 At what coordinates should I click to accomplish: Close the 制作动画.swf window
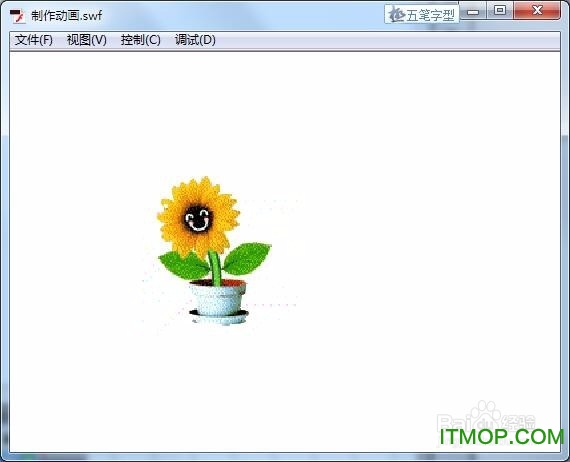pyautogui.click(x=537, y=11)
